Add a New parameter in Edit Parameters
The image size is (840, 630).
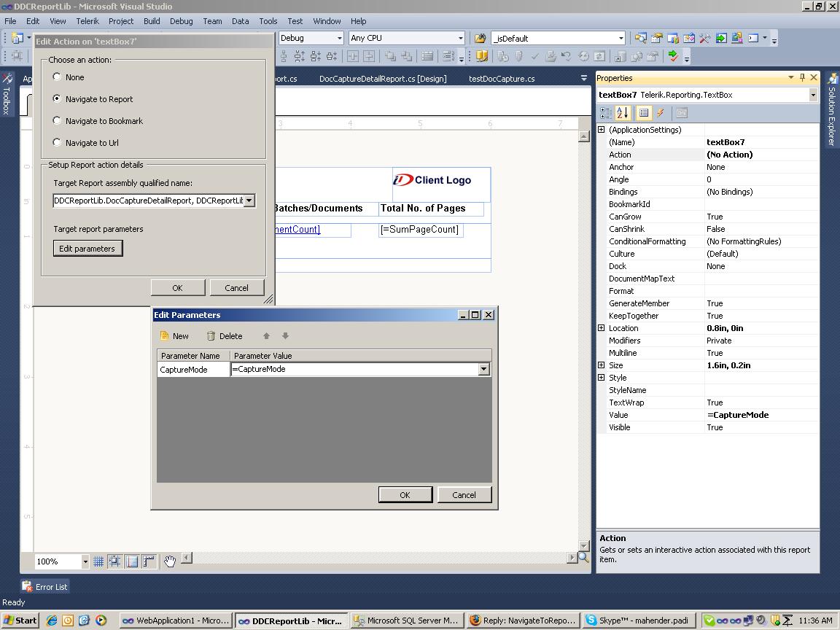[175, 336]
